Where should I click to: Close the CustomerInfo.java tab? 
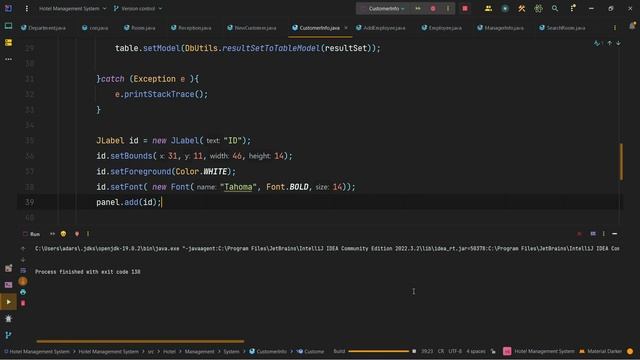tap(346, 28)
